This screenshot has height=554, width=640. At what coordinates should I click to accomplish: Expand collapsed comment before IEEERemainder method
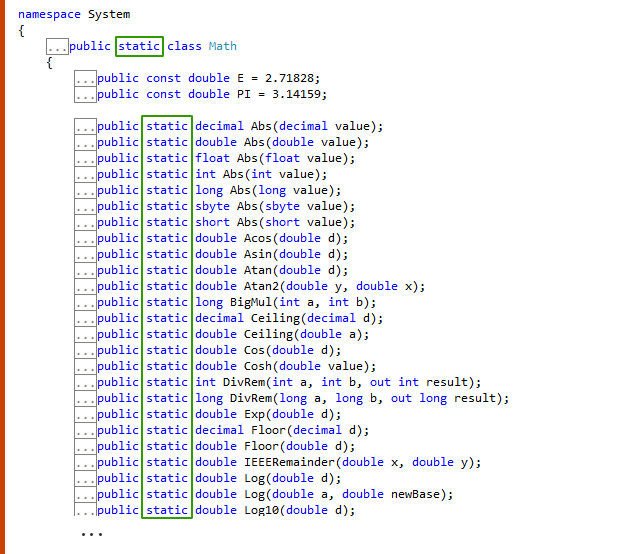pos(85,463)
